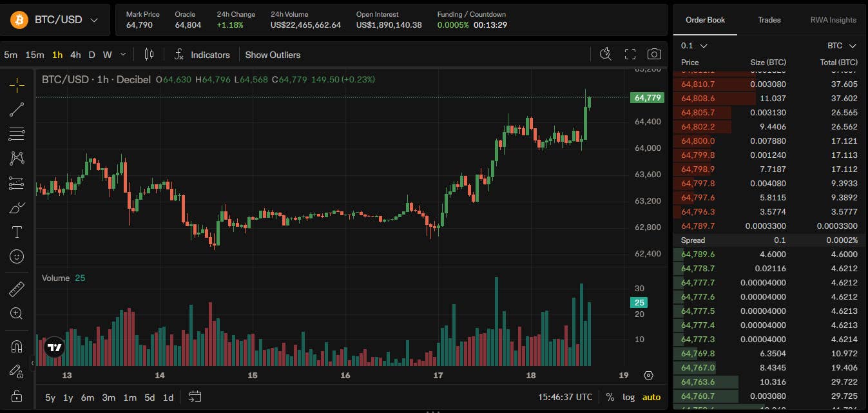Viewport: 868px width, 413px height.
Task: Click the Show Outliers button
Action: click(x=273, y=55)
